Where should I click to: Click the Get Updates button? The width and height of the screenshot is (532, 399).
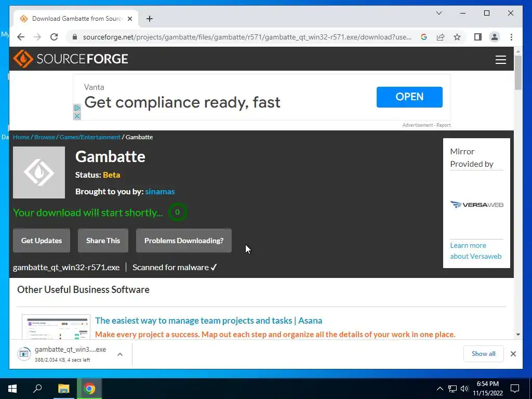point(42,241)
